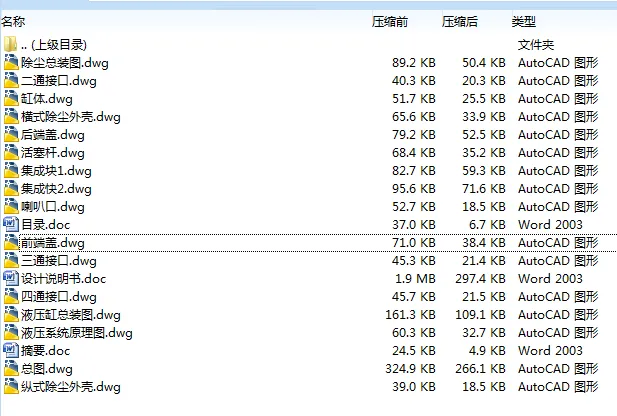Click the icon of 横式除尘外壳.dwg
The width and height of the screenshot is (617, 416).
tap(11, 116)
